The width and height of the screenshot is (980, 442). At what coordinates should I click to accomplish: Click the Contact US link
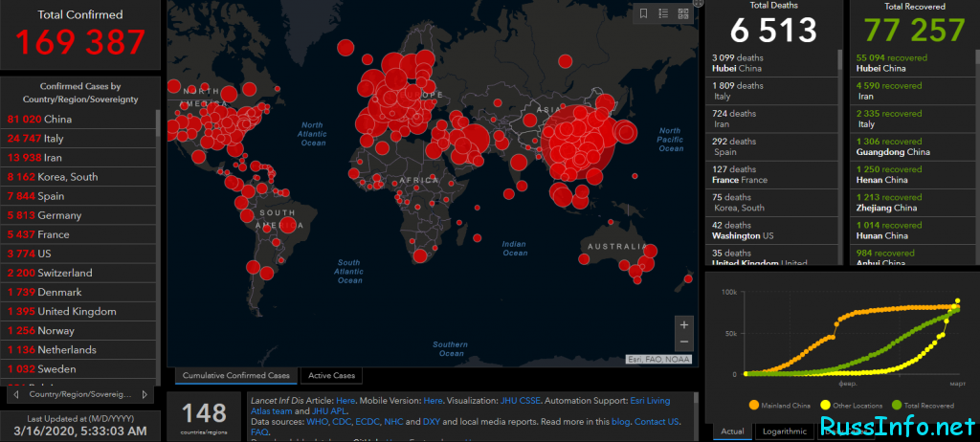(657, 421)
